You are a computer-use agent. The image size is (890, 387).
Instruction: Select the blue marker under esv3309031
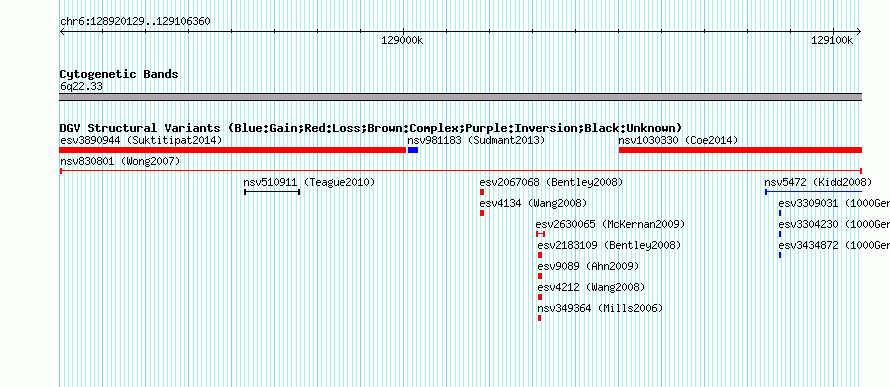pyautogui.click(x=780, y=213)
